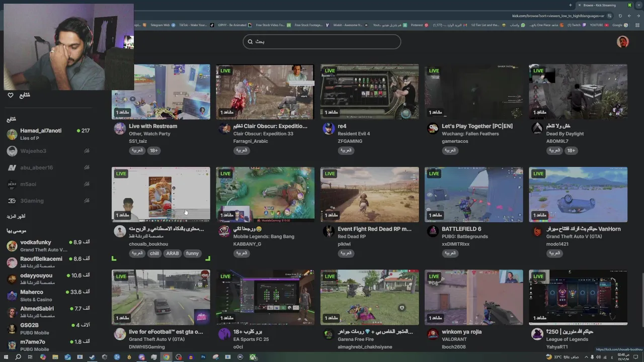The image size is (644, 362).
Task: Open m5aoi channel in sidebar
Action: (x=48, y=184)
